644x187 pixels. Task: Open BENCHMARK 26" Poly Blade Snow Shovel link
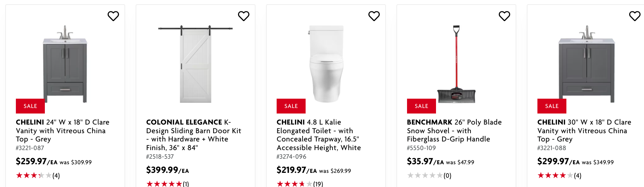coord(454,131)
